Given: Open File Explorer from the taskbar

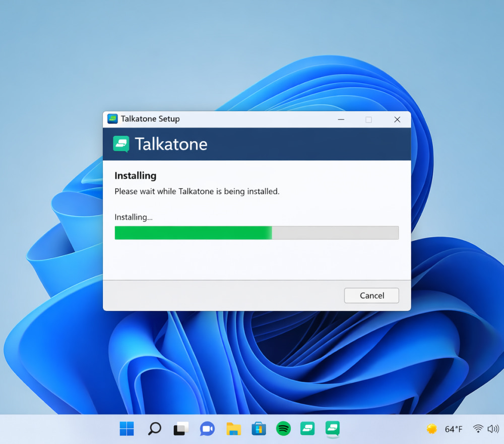Looking at the screenshot, I should click(x=233, y=428).
